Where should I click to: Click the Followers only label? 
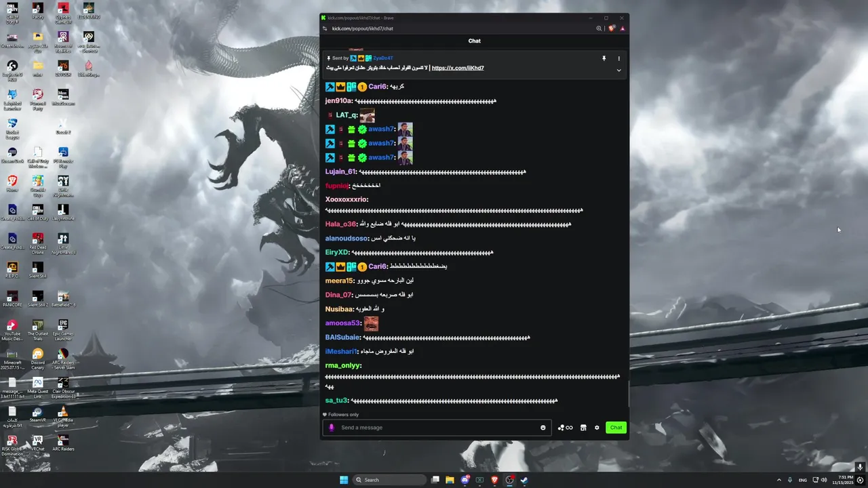click(343, 415)
